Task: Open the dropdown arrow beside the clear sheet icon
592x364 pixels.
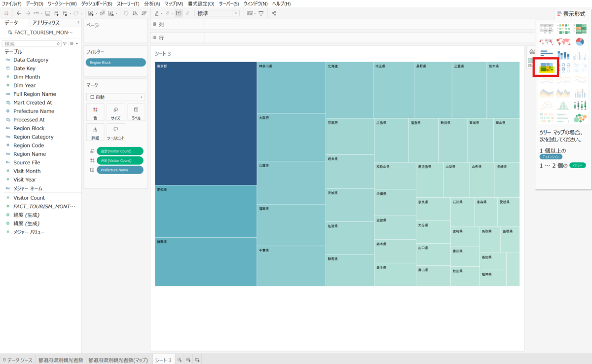Action: pos(116,13)
